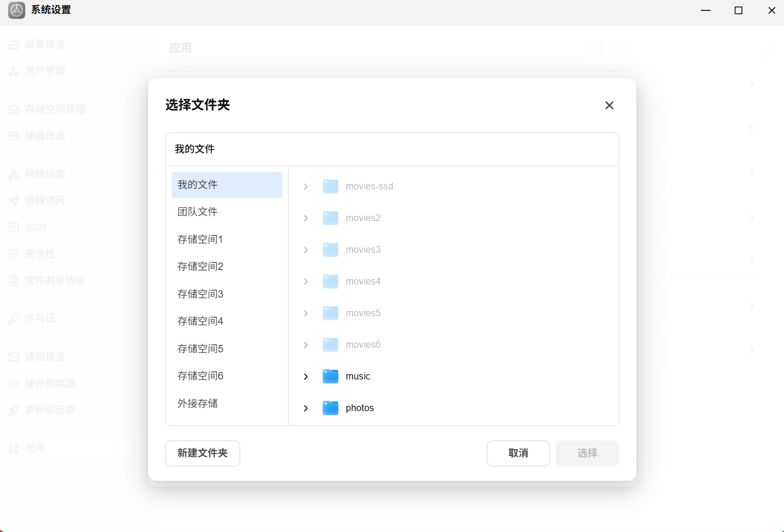The height and width of the screenshot is (532, 784).
Task: Click the music folder icon
Action: coord(330,377)
